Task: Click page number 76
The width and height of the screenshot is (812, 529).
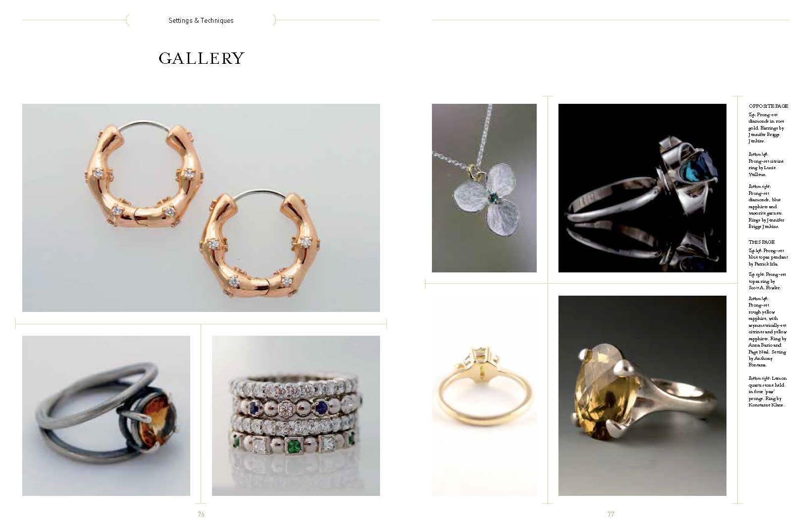Action: [201, 514]
